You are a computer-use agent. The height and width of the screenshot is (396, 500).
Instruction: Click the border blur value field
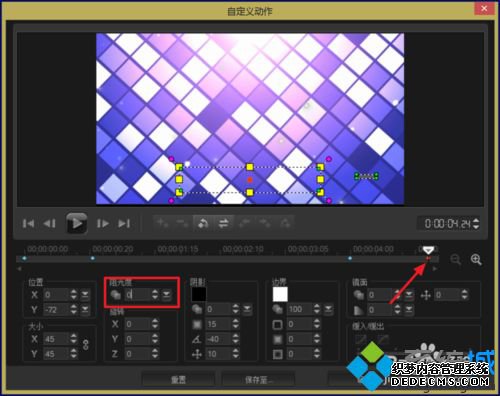300,339
